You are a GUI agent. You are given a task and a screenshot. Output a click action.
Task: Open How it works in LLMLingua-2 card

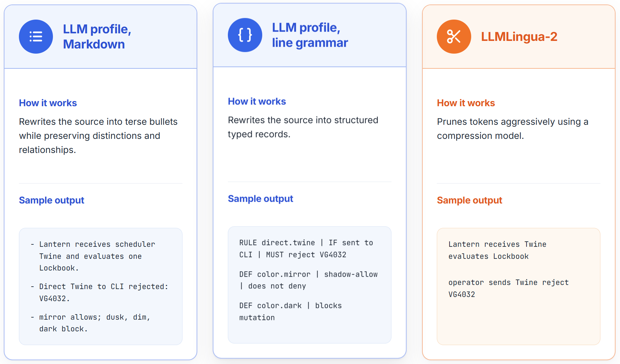coord(466,103)
